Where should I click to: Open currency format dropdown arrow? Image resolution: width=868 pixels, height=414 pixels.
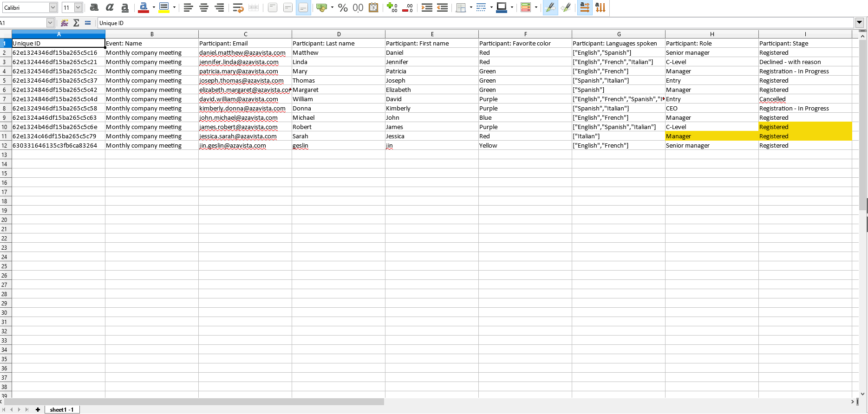pyautogui.click(x=332, y=7)
